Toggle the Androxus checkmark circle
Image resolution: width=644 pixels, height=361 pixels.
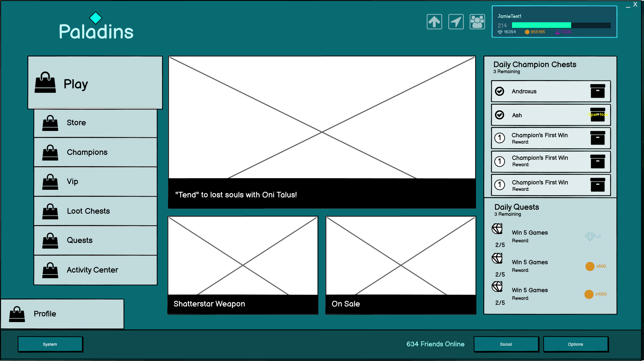pos(500,91)
